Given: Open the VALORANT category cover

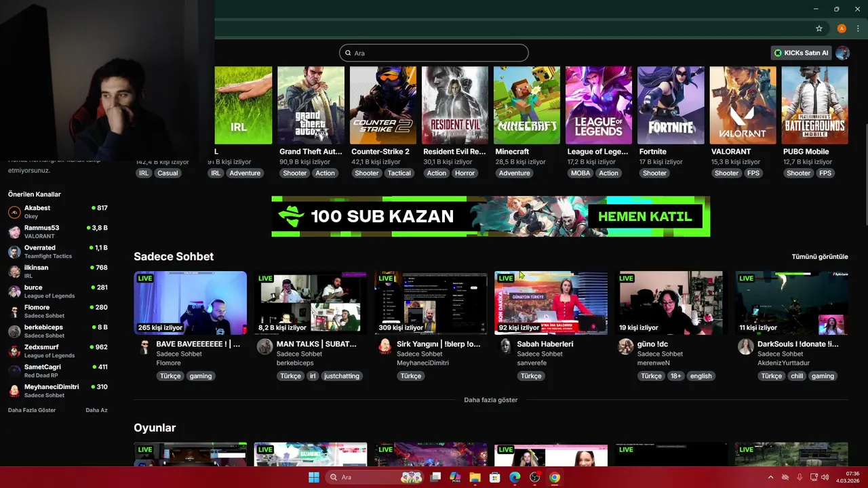Looking at the screenshot, I should (x=743, y=105).
